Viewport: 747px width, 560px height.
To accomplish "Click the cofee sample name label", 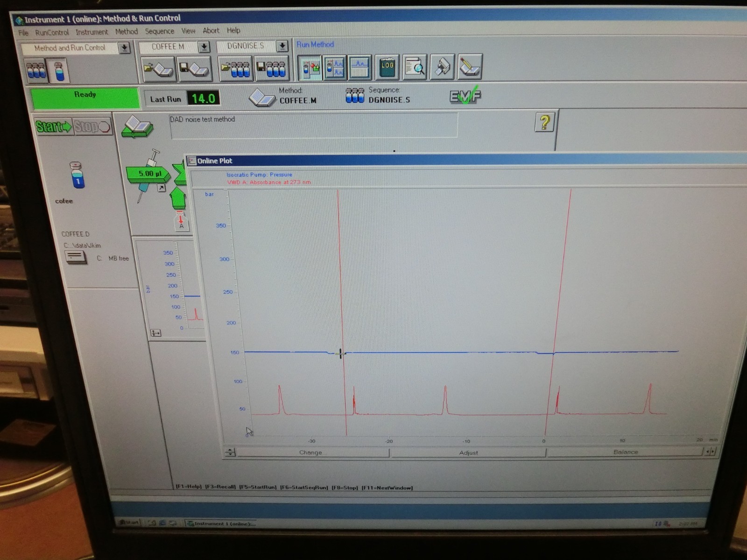I will click(x=64, y=201).
